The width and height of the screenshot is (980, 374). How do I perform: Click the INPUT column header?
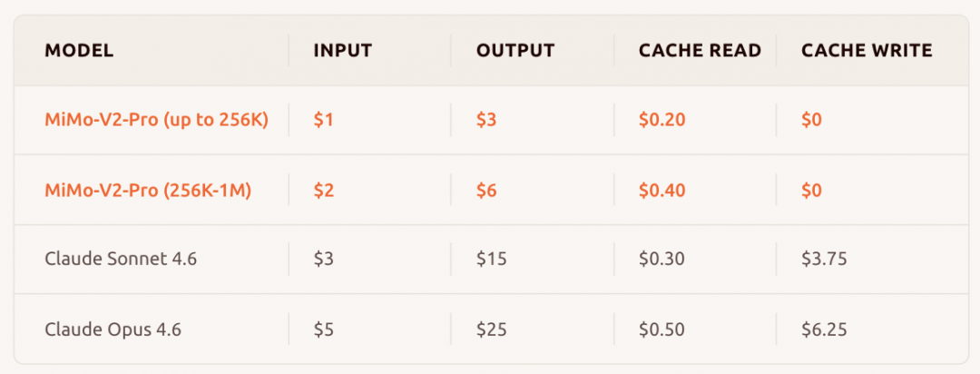pyautogui.click(x=343, y=51)
